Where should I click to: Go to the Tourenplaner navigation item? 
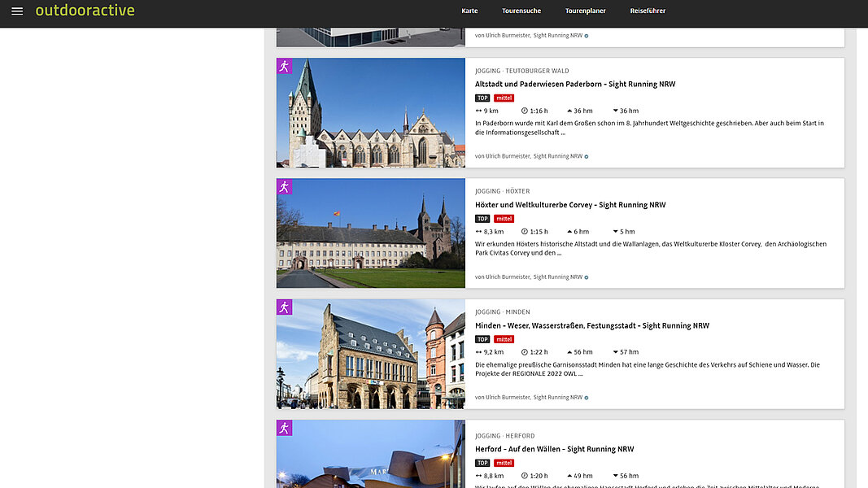(x=586, y=11)
